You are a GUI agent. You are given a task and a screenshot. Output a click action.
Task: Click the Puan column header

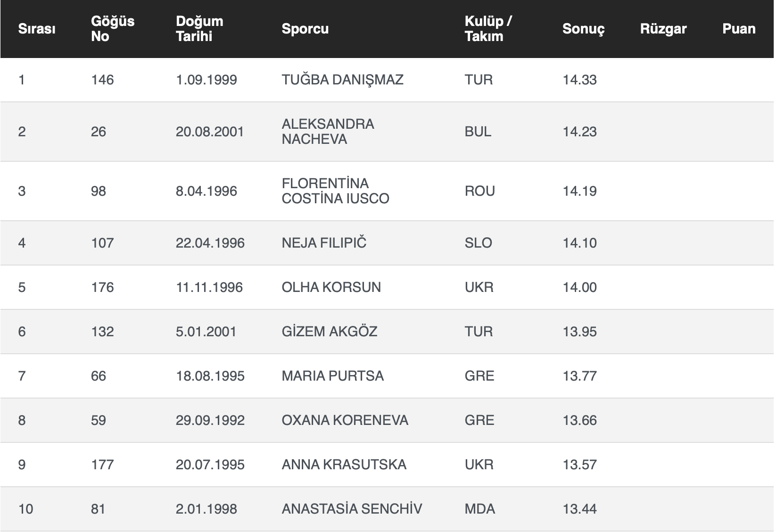tap(738, 29)
